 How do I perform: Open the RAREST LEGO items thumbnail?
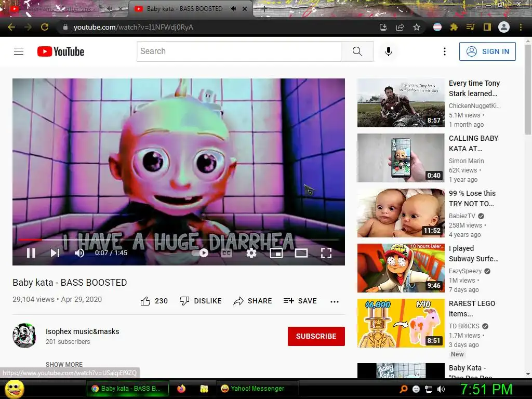(401, 323)
